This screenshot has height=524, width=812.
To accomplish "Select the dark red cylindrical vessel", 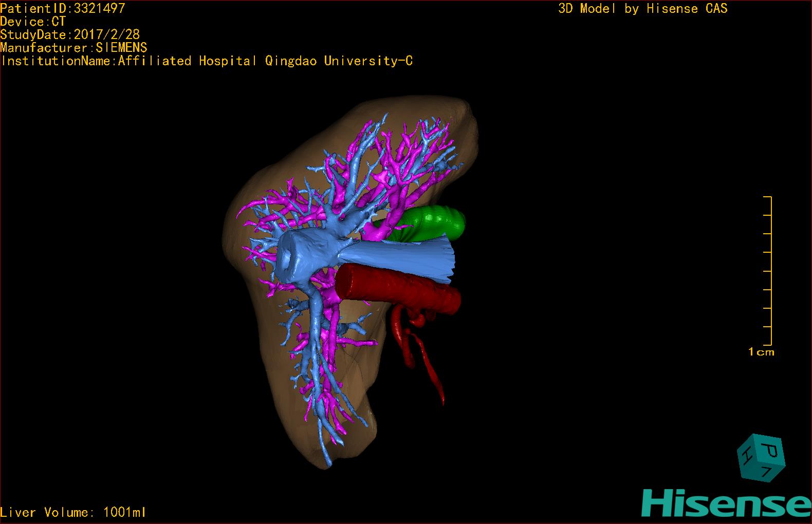I will tap(398, 289).
